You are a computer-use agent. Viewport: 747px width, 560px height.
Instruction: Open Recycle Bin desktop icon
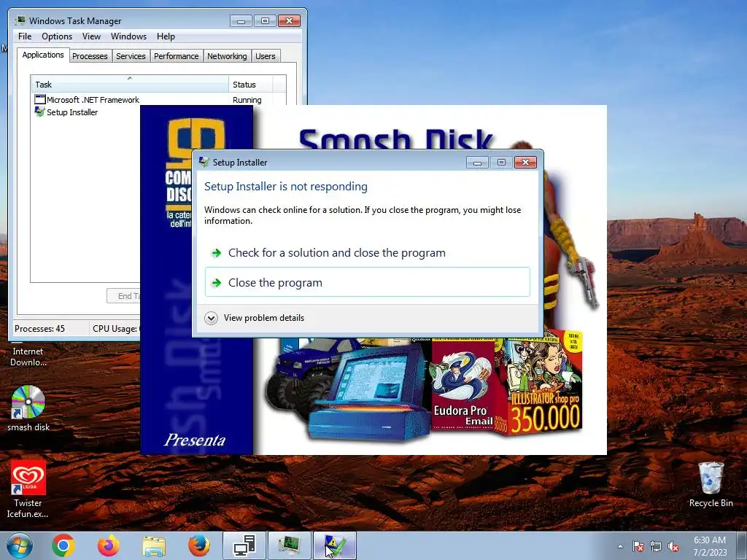(711, 484)
